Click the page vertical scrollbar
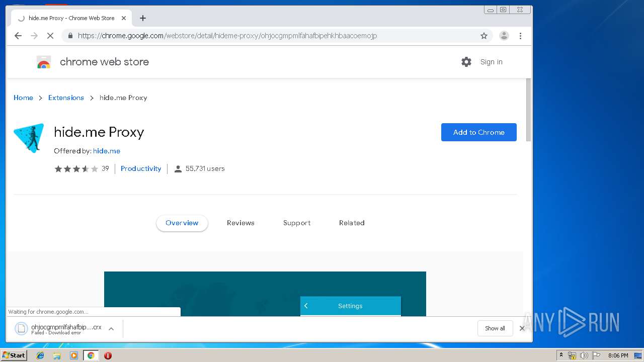The image size is (644, 362). pos(528,111)
